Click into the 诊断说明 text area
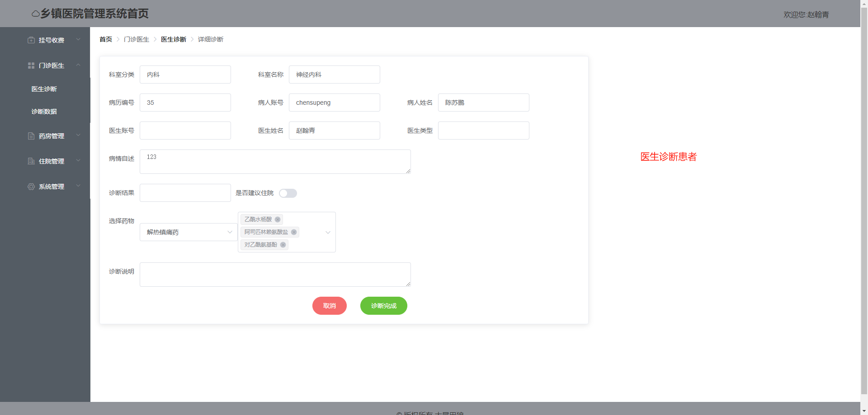868x415 pixels. click(x=275, y=275)
